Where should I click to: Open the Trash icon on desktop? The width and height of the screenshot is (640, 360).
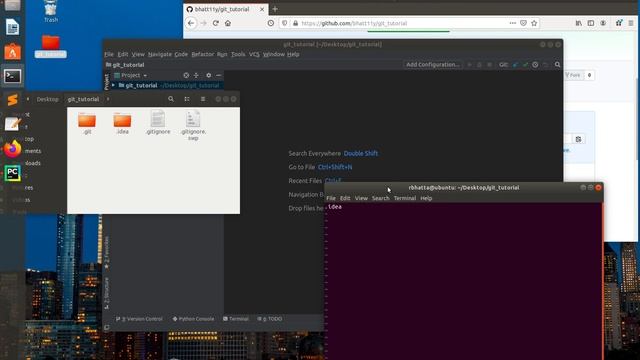tap(51, 11)
